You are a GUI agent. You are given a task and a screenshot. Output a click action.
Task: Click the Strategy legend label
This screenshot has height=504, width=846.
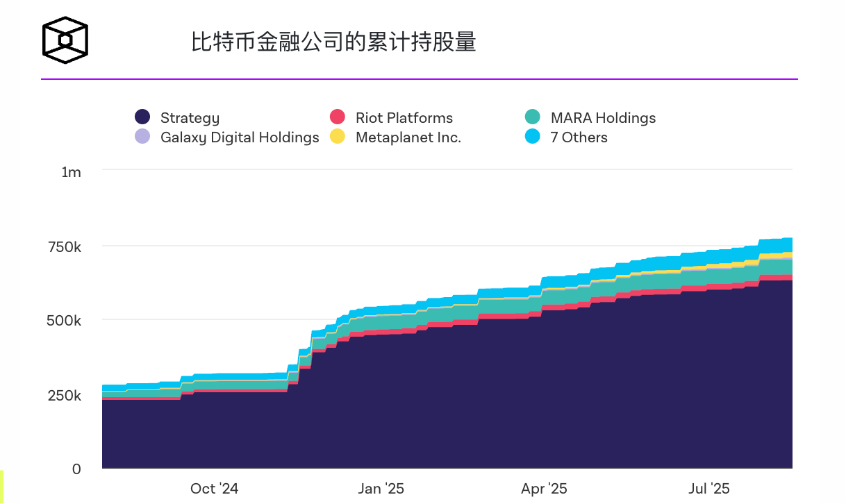point(190,118)
